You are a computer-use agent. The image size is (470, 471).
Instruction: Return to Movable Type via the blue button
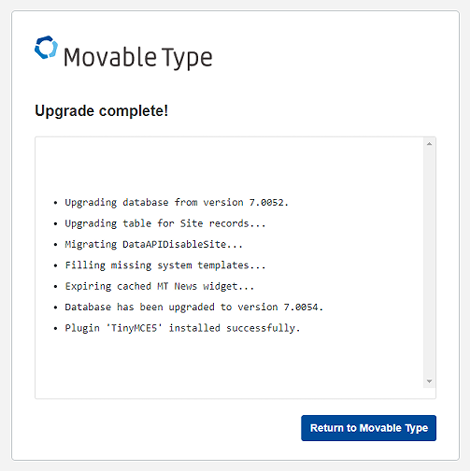369,428
